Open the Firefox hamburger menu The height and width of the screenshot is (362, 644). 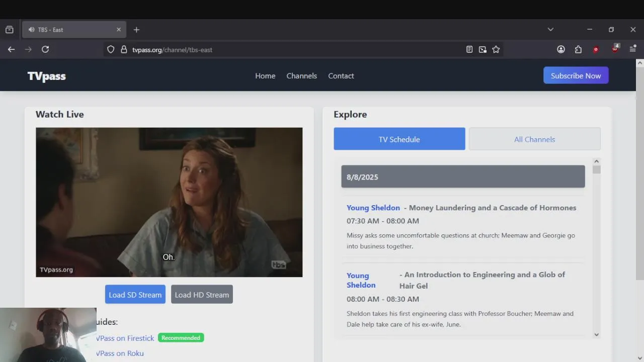tap(633, 49)
